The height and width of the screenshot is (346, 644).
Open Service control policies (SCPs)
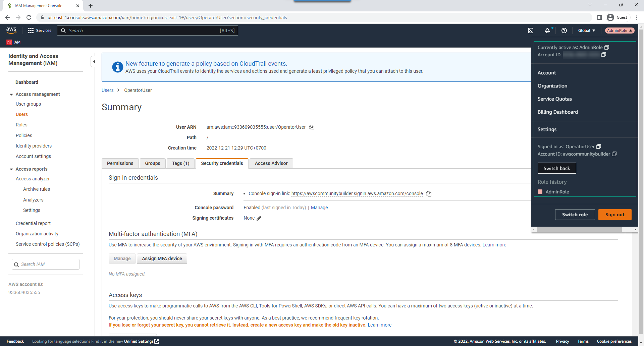click(x=48, y=244)
